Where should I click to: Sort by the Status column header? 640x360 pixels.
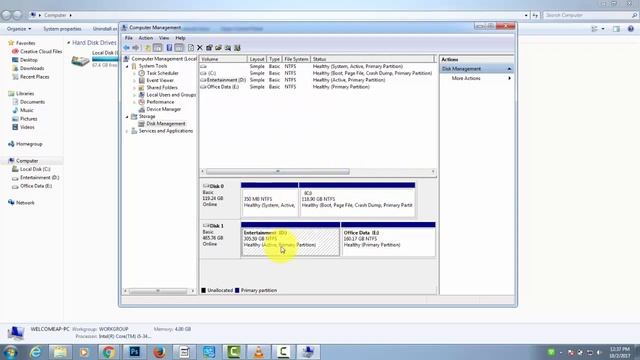373,59
